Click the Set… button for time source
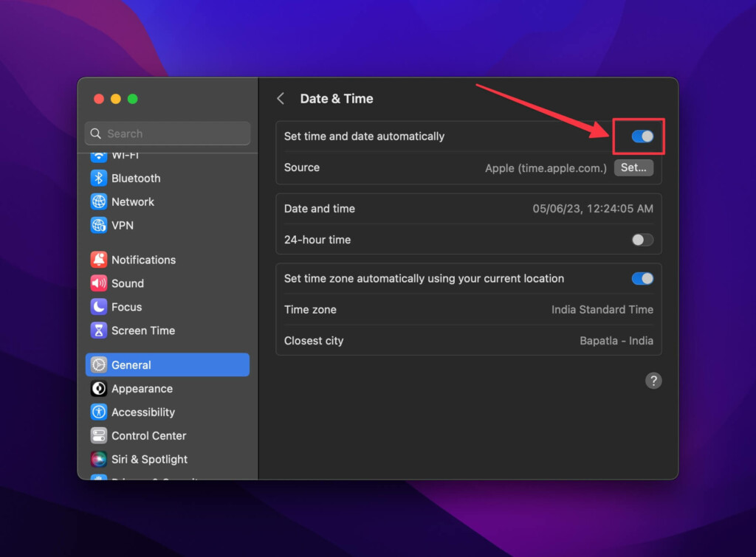 point(633,167)
